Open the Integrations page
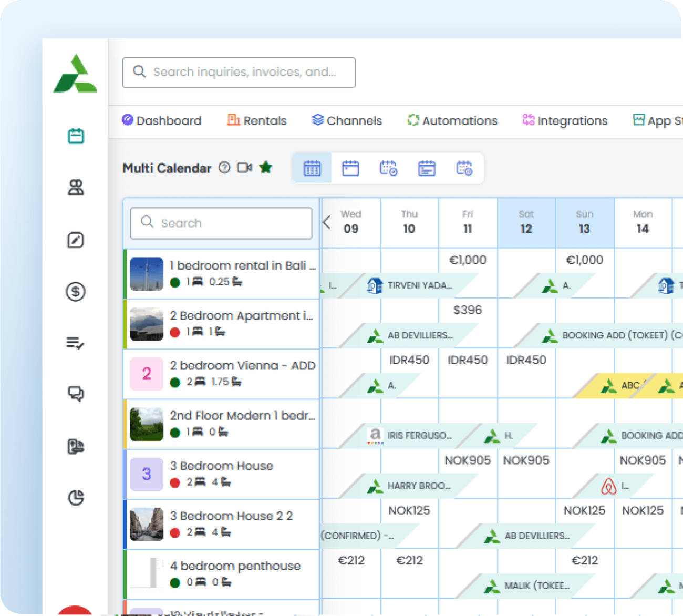This screenshot has height=616, width=683. (565, 120)
